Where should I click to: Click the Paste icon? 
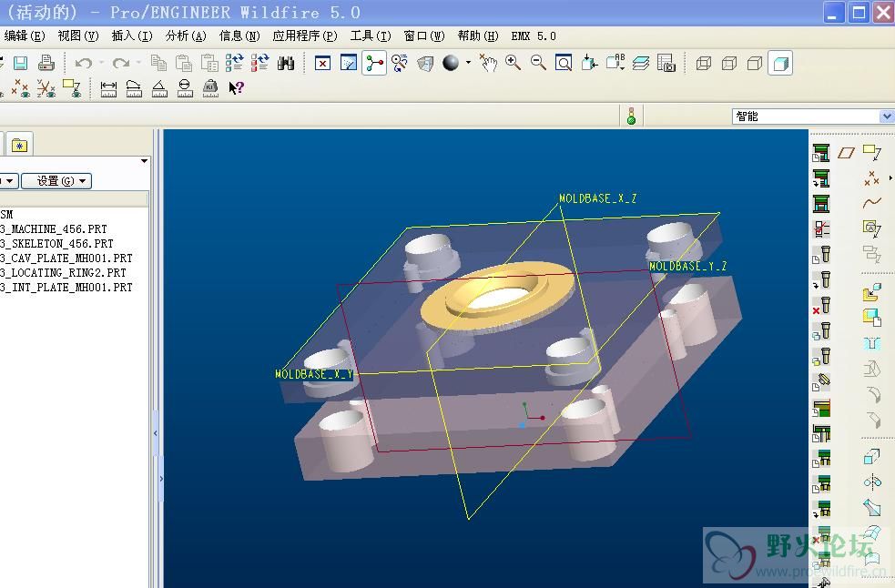click(183, 63)
